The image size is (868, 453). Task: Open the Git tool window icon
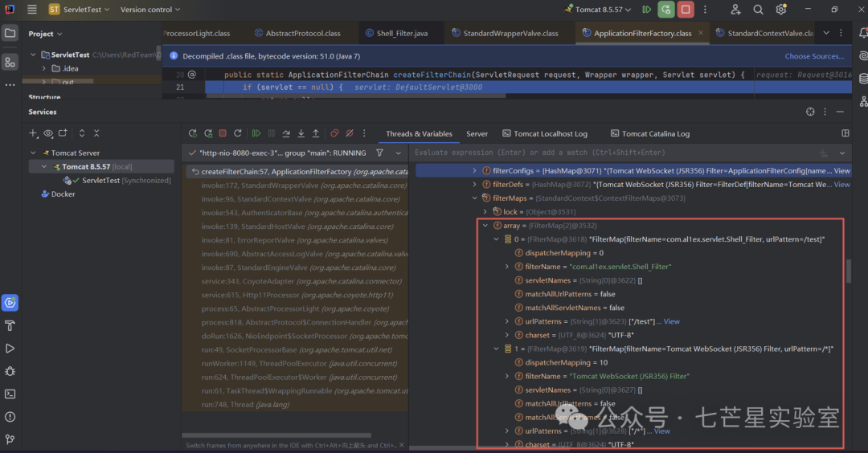coord(10,439)
